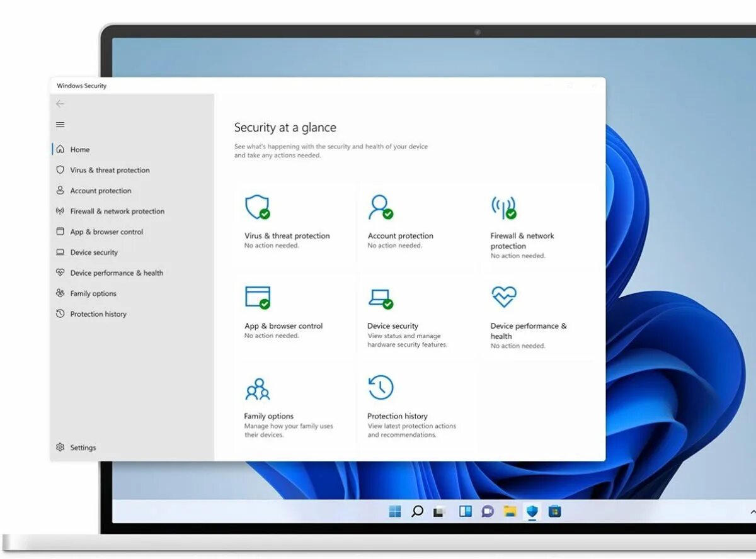Click sidebar window icon for App & browser control
756x559 pixels.
coord(60,232)
